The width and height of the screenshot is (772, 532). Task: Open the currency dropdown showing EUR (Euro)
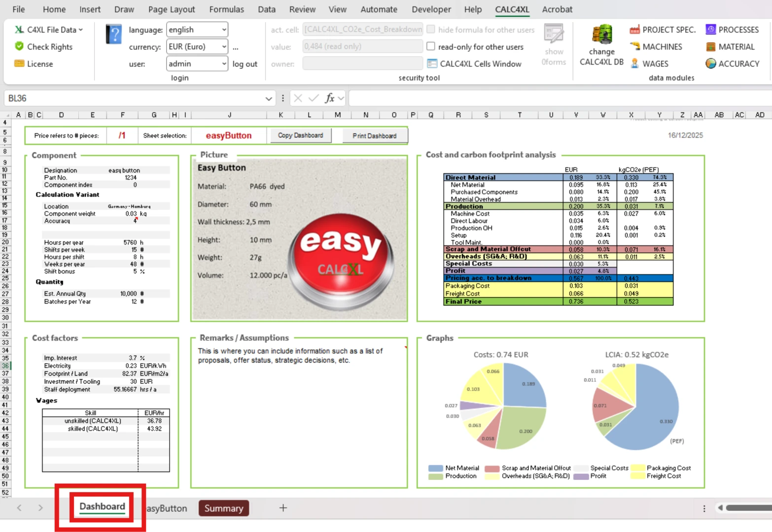pyautogui.click(x=224, y=47)
